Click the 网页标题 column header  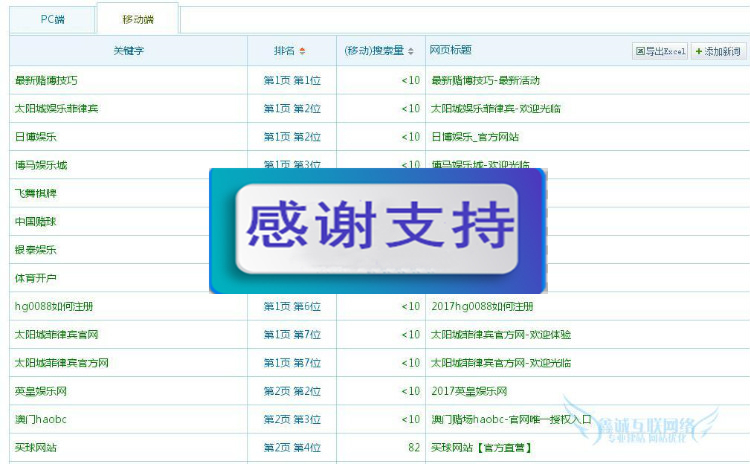450,50
